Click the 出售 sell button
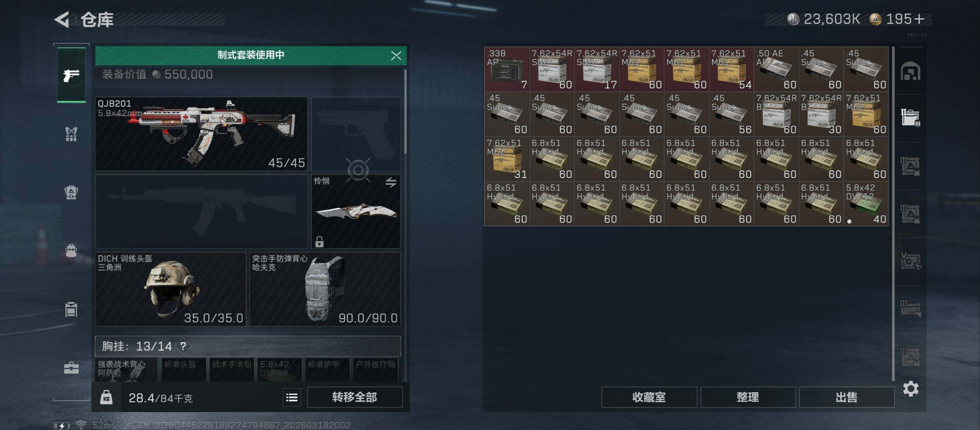The image size is (980, 430). point(847,397)
